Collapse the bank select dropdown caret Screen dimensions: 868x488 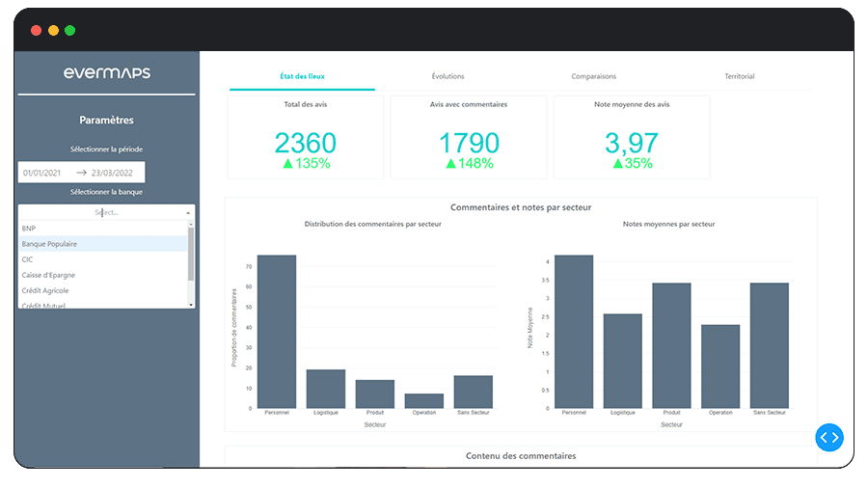187,212
